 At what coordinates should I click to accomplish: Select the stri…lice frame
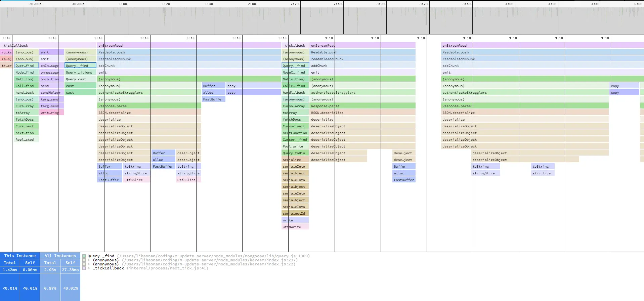[x=543, y=173]
